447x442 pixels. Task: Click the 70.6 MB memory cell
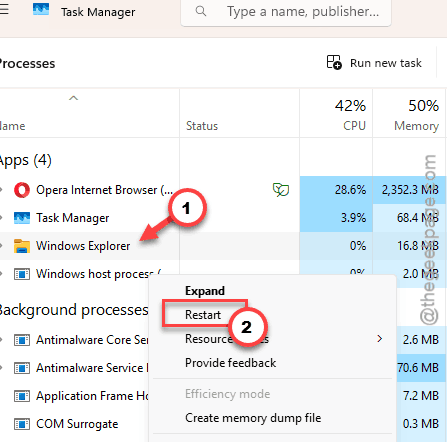[422, 368]
